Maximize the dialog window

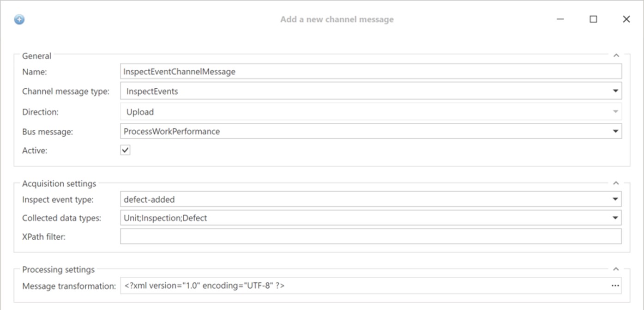point(593,19)
